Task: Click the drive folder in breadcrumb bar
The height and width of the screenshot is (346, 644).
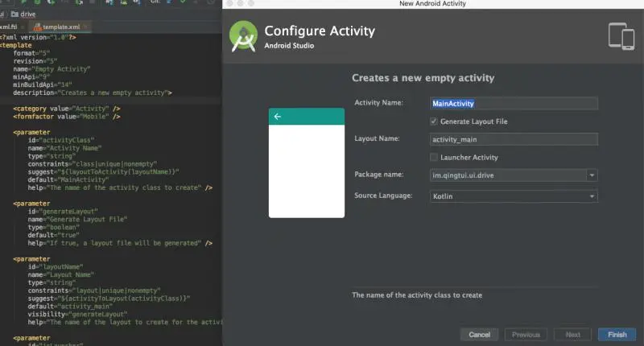Action: pos(23,14)
